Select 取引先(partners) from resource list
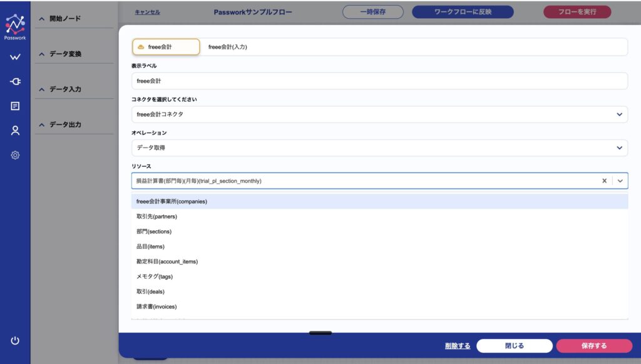Viewport: 641px width, 364px height. point(157,216)
